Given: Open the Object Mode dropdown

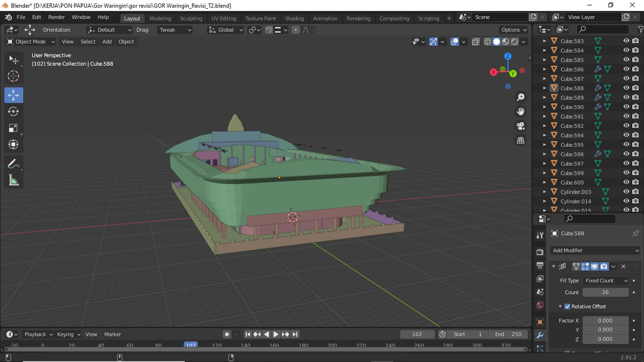Looking at the screenshot, I should [31, 42].
